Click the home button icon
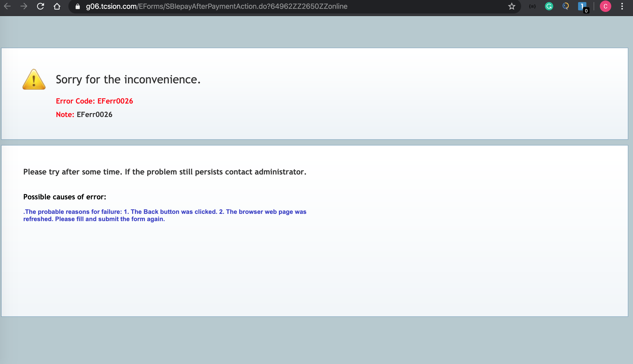The height and width of the screenshot is (364, 633). 57,6
